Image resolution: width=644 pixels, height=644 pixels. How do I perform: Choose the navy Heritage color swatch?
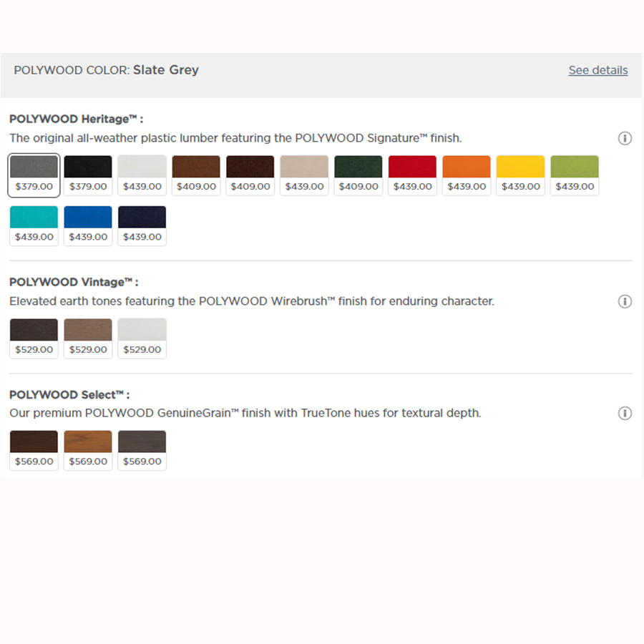point(142,225)
